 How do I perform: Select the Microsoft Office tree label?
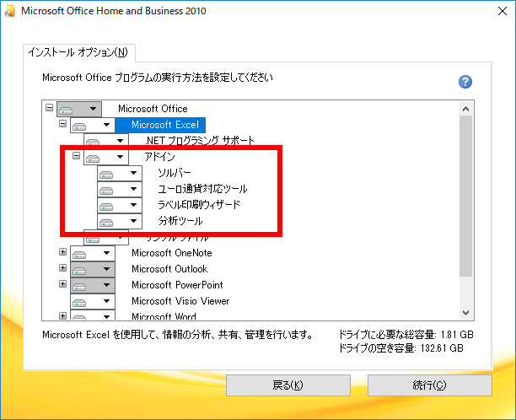(153, 109)
